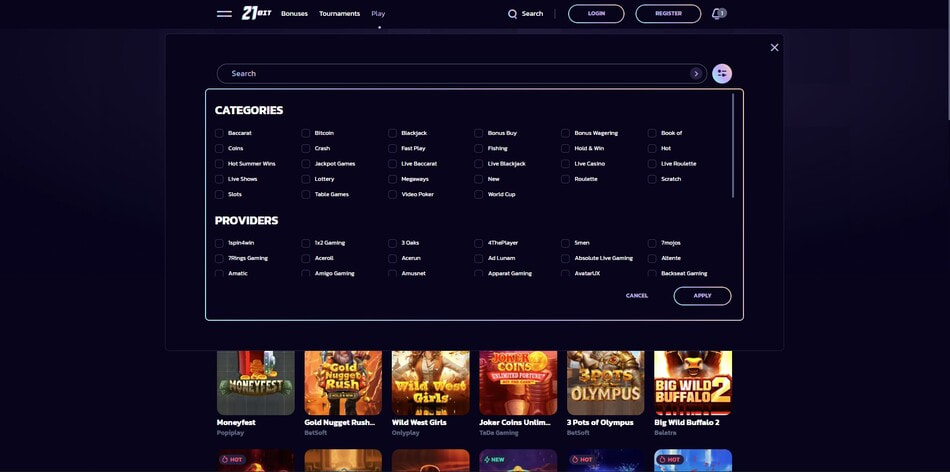Check the Lottery category checkbox
The height and width of the screenshot is (472, 950).
pyautogui.click(x=306, y=179)
